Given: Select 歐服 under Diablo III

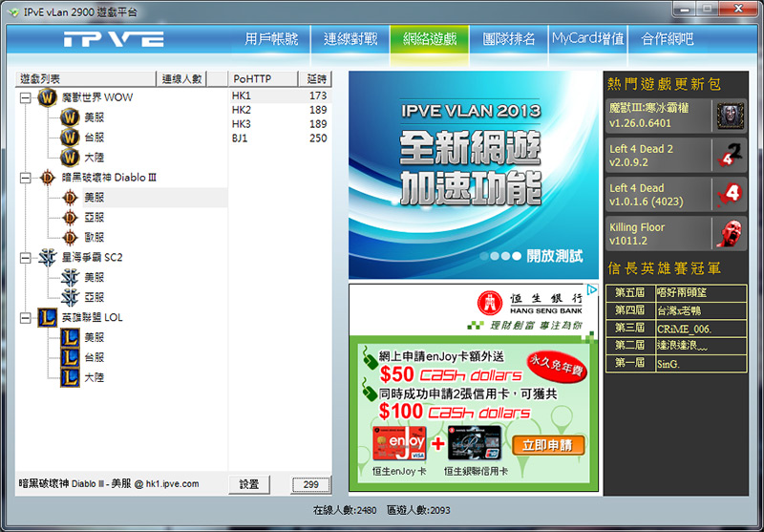Looking at the screenshot, I should pyautogui.click(x=95, y=237).
